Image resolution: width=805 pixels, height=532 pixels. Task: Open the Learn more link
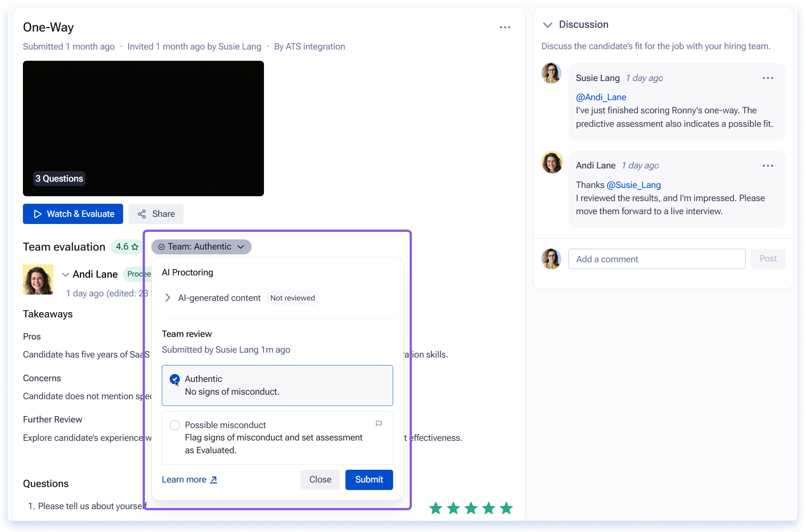190,479
